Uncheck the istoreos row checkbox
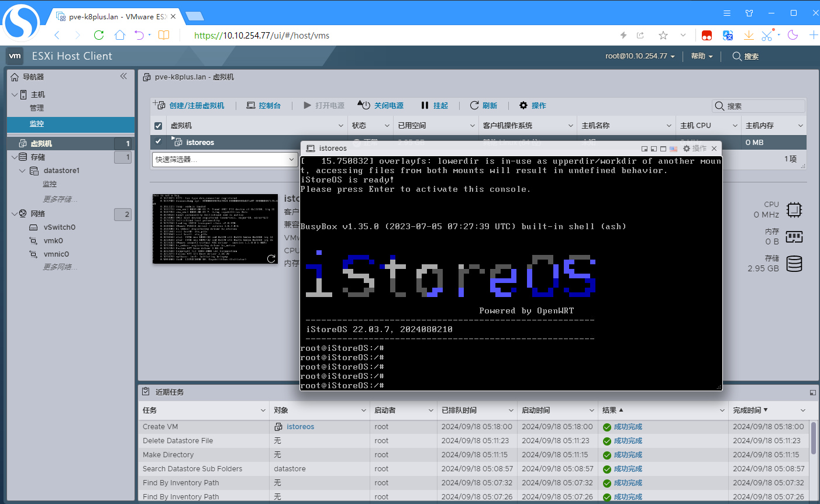This screenshot has height=504, width=820. tap(158, 142)
